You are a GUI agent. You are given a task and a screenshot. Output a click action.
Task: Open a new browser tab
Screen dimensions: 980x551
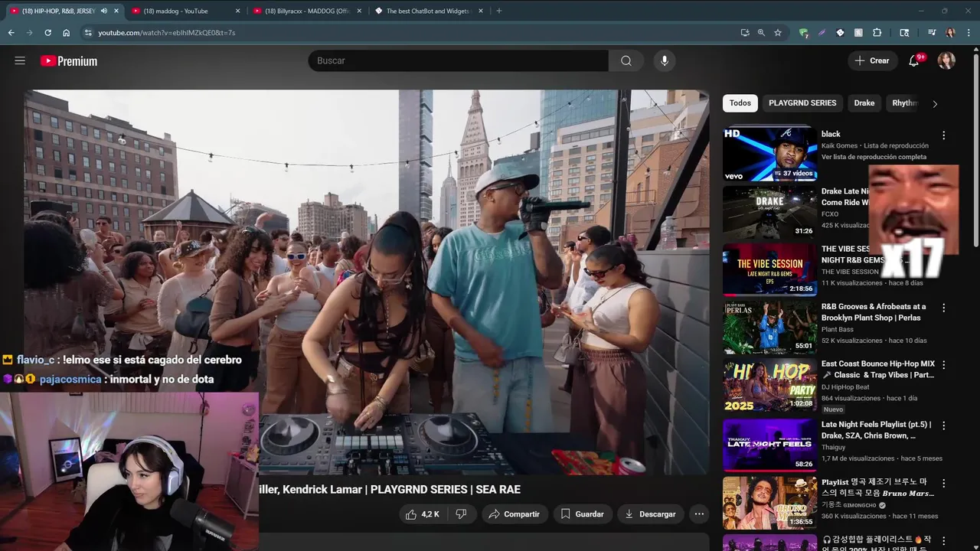499,11
